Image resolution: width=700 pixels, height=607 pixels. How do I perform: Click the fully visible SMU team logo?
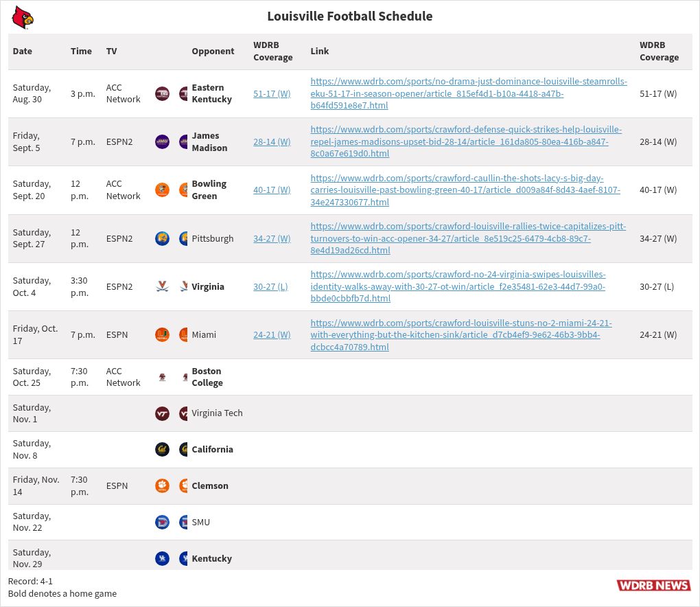162,522
